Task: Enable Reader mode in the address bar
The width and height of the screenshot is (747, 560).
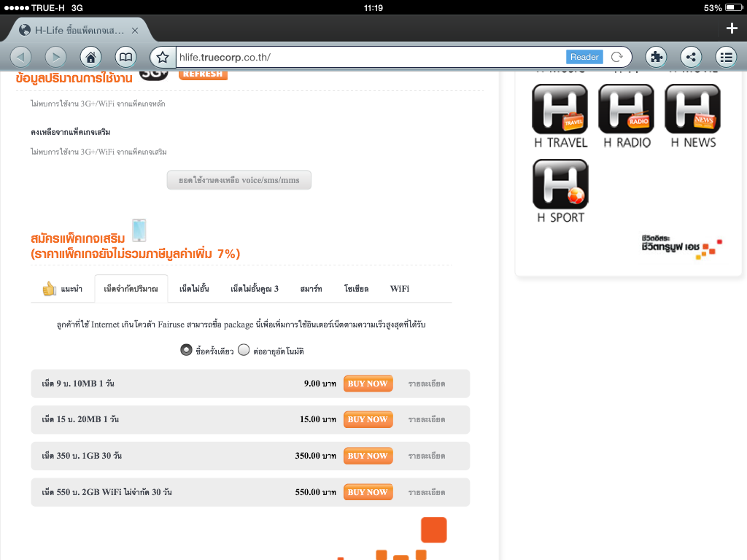Action: 584,57
